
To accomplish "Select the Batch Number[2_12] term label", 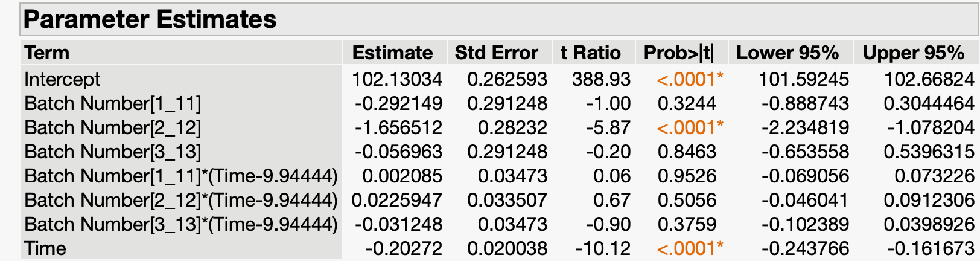I will pyautogui.click(x=112, y=127).
